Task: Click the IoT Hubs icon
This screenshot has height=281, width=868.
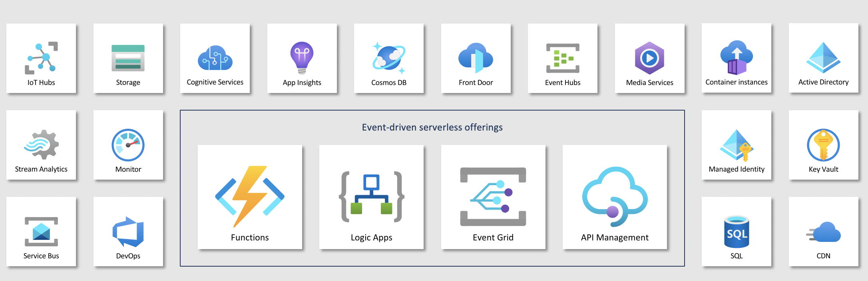Action: [x=41, y=58]
